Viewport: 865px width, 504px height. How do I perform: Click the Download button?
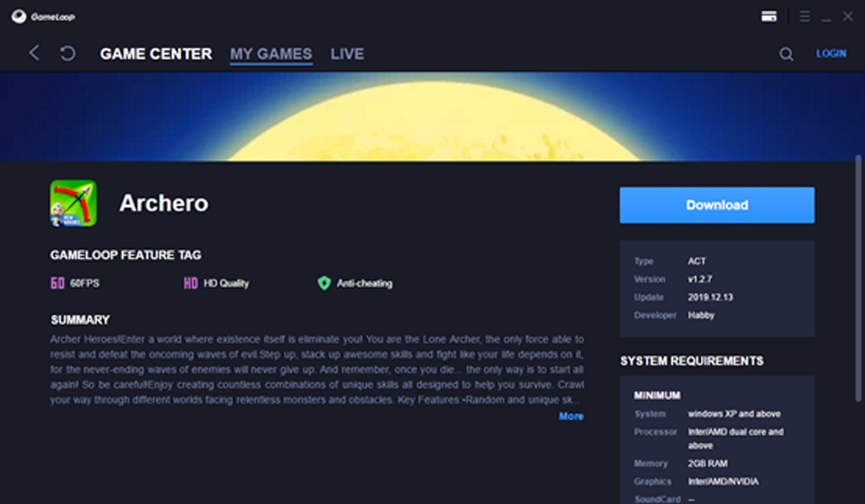click(716, 205)
